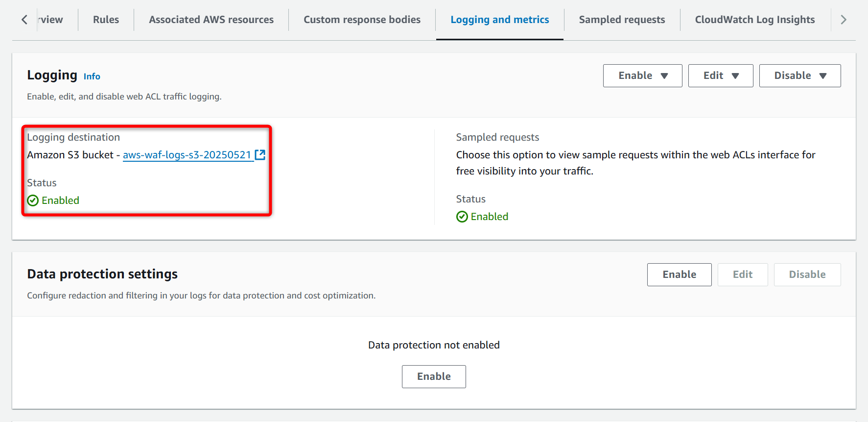This screenshot has width=868, height=422.
Task: Open the Associated AWS resources tab
Action: tap(211, 20)
